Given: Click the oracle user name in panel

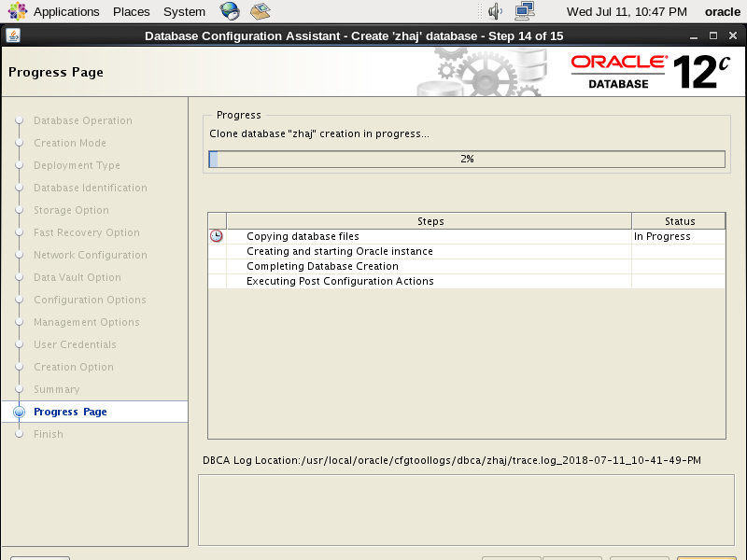Looking at the screenshot, I should 722,11.
